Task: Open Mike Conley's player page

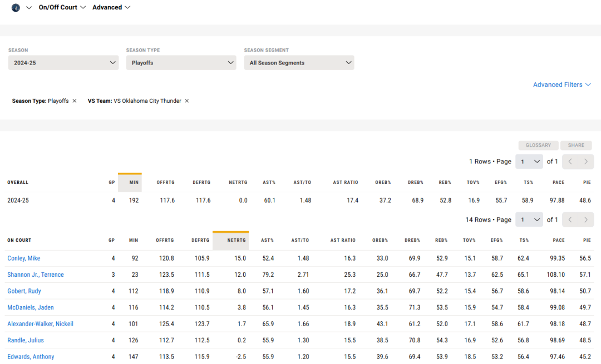Action: pyautogui.click(x=24, y=258)
